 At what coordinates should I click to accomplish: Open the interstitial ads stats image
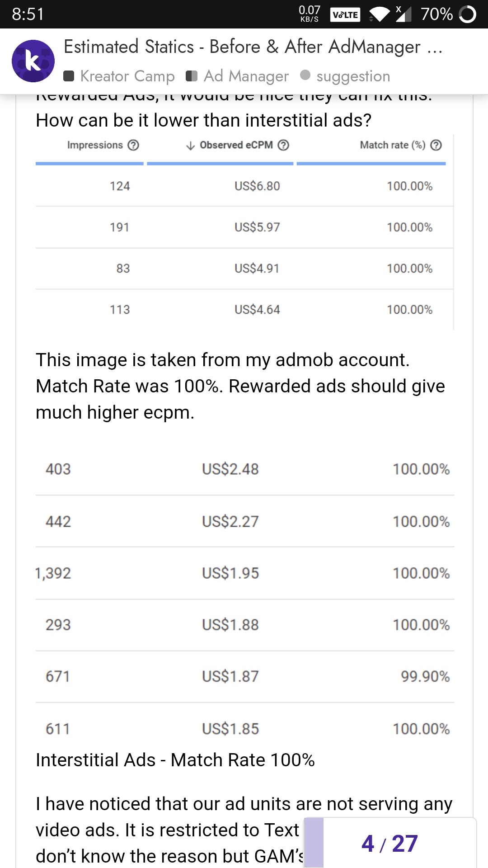click(x=244, y=598)
